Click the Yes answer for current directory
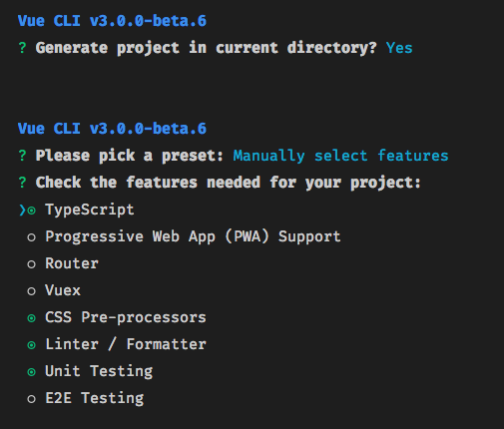This screenshot has height=429, width=504. click(399, 48)
